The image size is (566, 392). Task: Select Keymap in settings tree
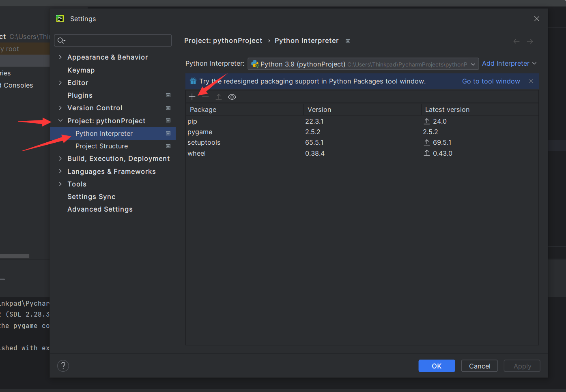(x=81, y=70)
